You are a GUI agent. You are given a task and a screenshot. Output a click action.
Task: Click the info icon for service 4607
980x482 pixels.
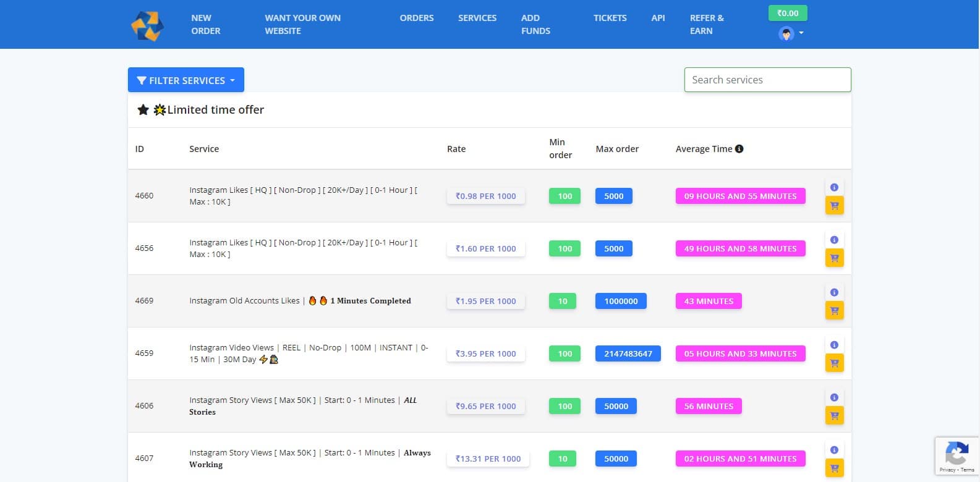pyautogui.click(x=834, y=450)
